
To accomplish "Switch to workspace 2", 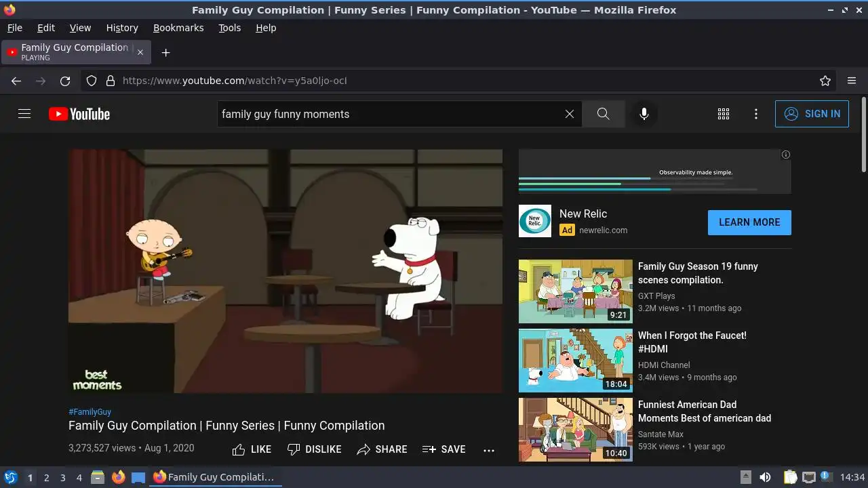I will click(x=46, y=478).
